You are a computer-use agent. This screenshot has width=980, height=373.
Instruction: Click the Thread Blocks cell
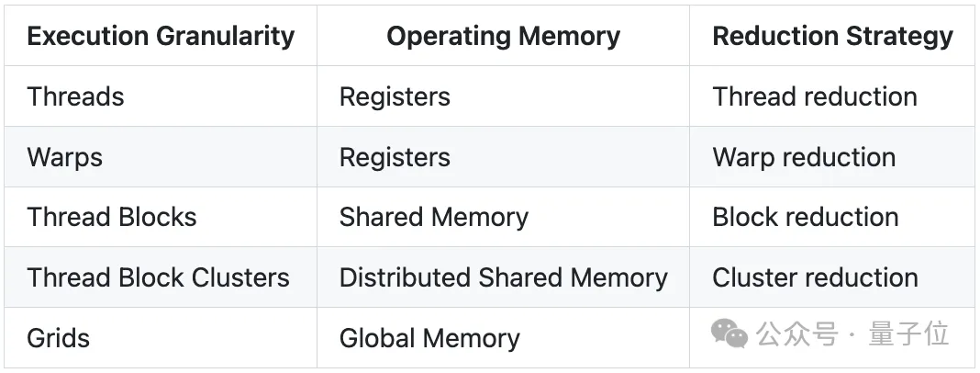point(112,218)
